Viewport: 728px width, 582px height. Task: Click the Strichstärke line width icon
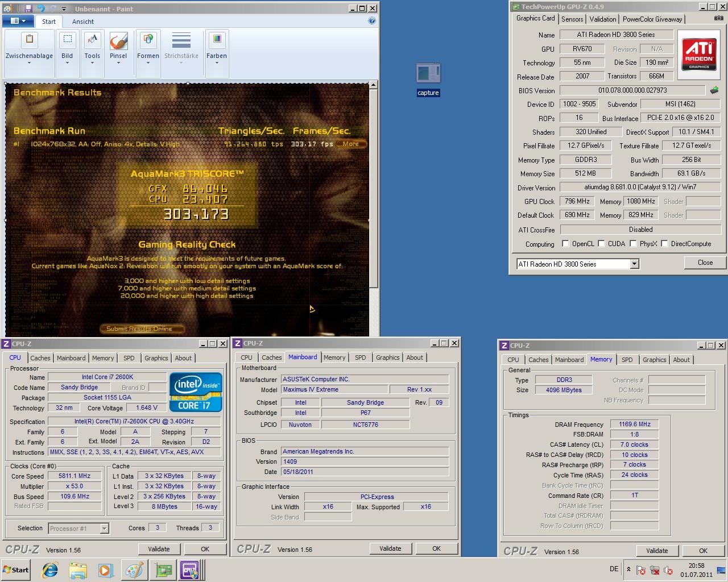(181, 41)
